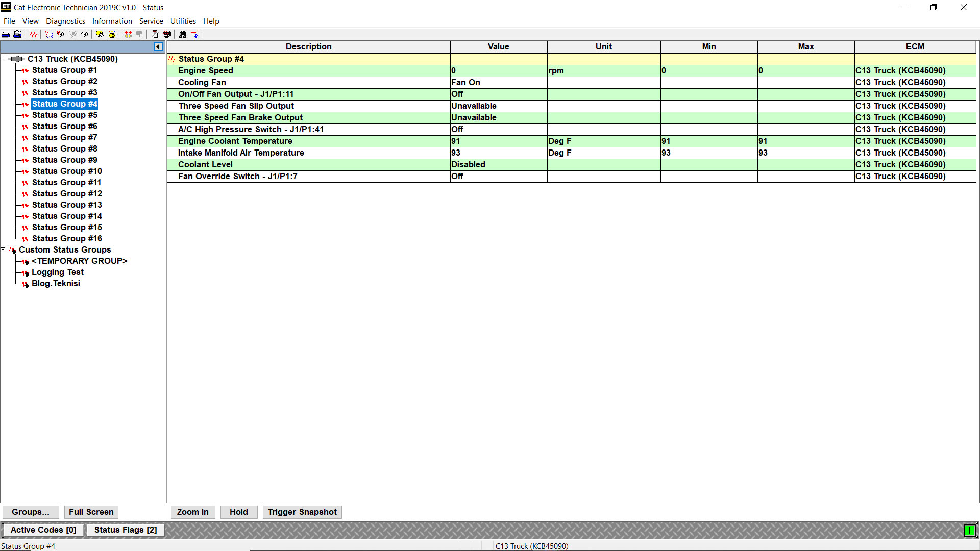Select Status Group #7 in tree
The image size is (980, 551).
tap(64, 138)
